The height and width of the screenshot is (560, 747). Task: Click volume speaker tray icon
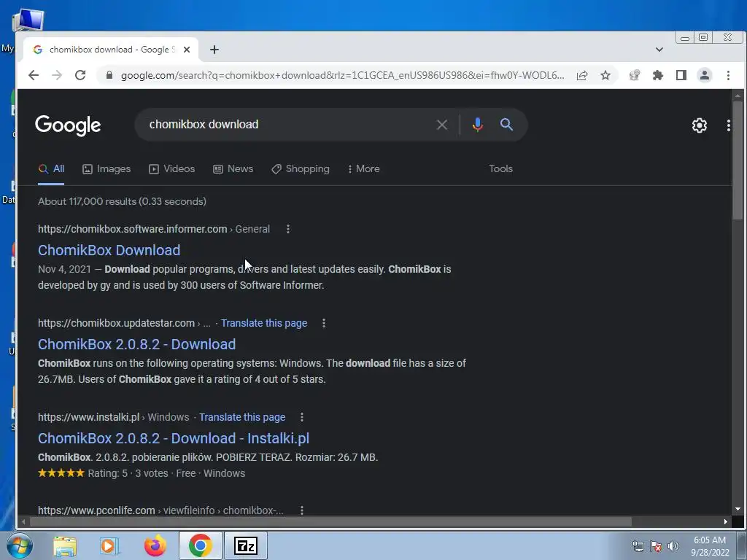click(x=673, y=546)
